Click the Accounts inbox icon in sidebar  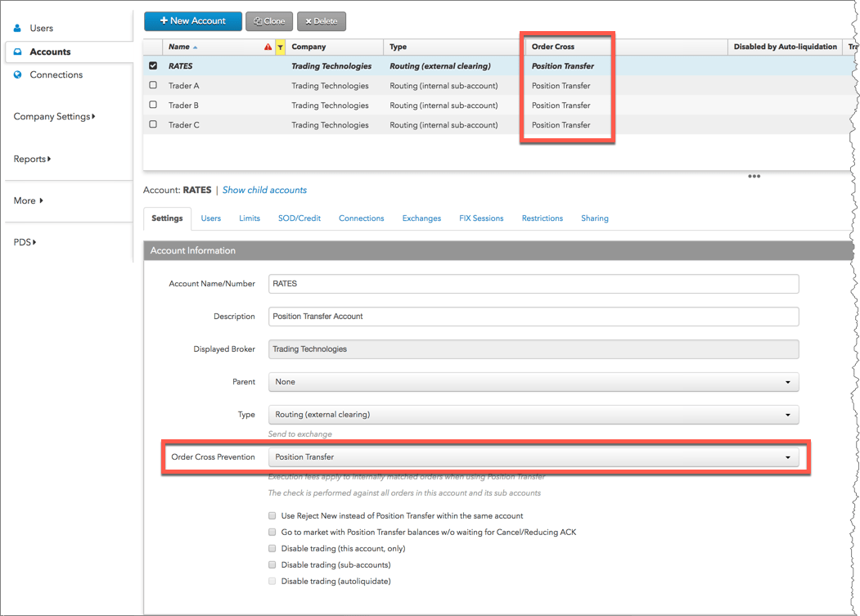pos(17,52)
